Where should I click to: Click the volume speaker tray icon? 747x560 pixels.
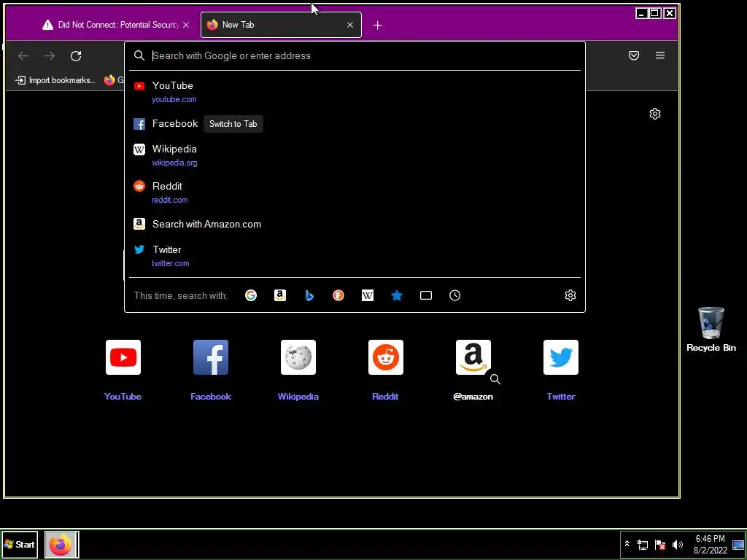click(x=677, y=544)
